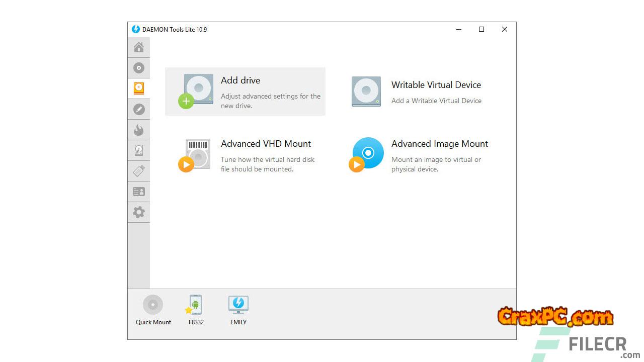Click the DAEMON Tools logo in title bar
This screenshot has width=644, height=362.
tap(136, 29)
